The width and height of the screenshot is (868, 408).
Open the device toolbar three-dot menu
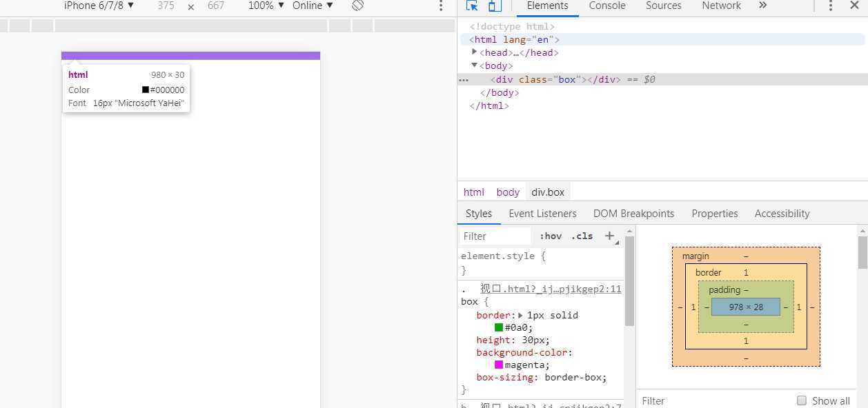442,6
